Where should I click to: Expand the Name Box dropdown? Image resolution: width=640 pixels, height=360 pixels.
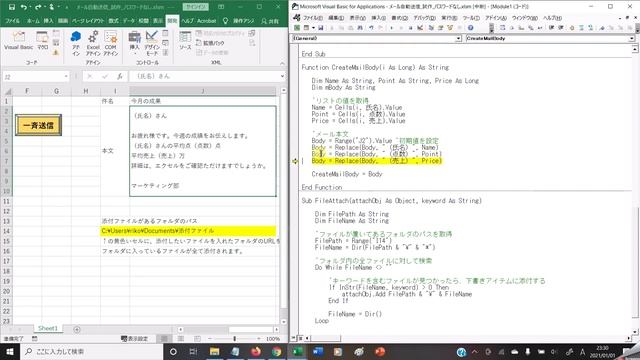pos(66,76)
